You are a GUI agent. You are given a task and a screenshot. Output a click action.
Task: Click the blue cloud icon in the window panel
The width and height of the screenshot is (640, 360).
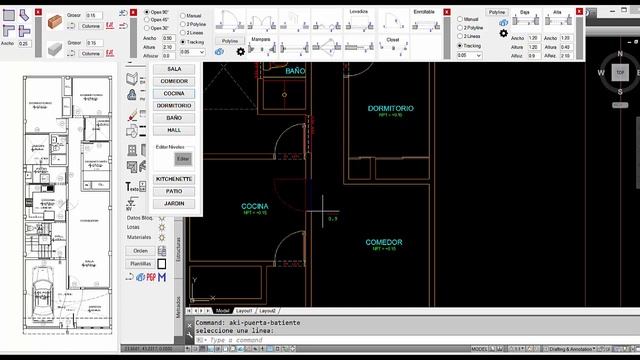(504, 23)
